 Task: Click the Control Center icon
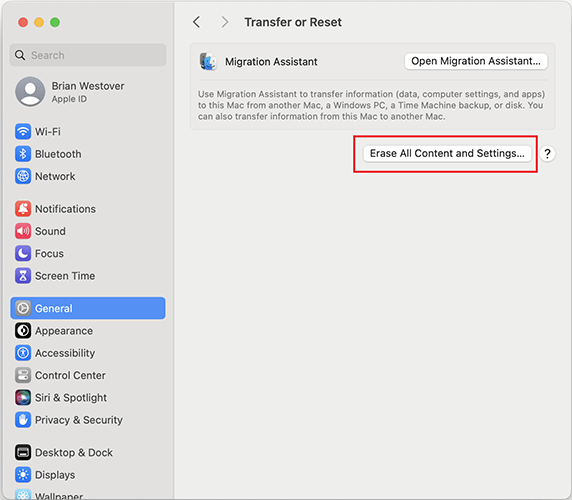click(23, 375)
